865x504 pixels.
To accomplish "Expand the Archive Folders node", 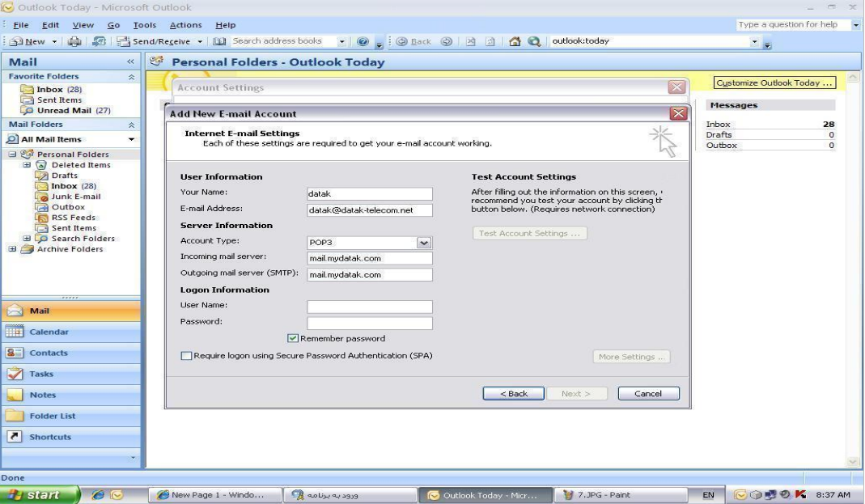I will click(12, 249).
